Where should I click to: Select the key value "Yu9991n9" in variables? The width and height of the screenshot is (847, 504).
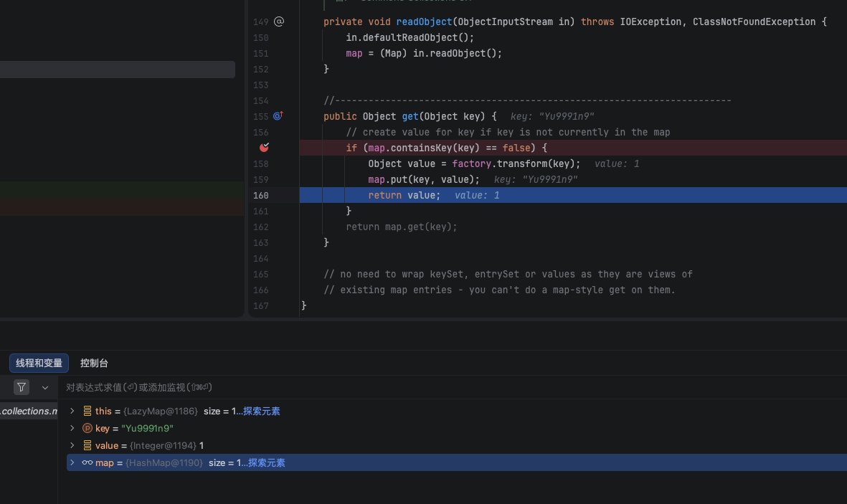point(147,429)
